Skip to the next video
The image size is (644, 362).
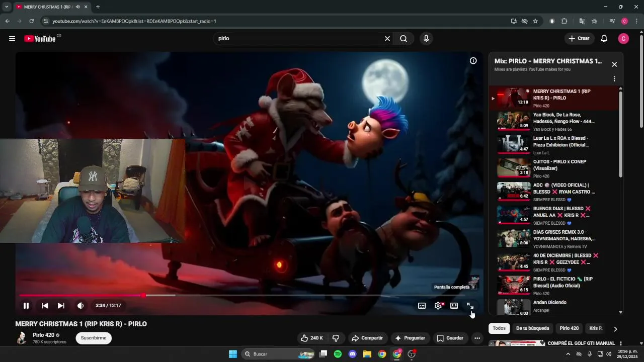point(61,306)
